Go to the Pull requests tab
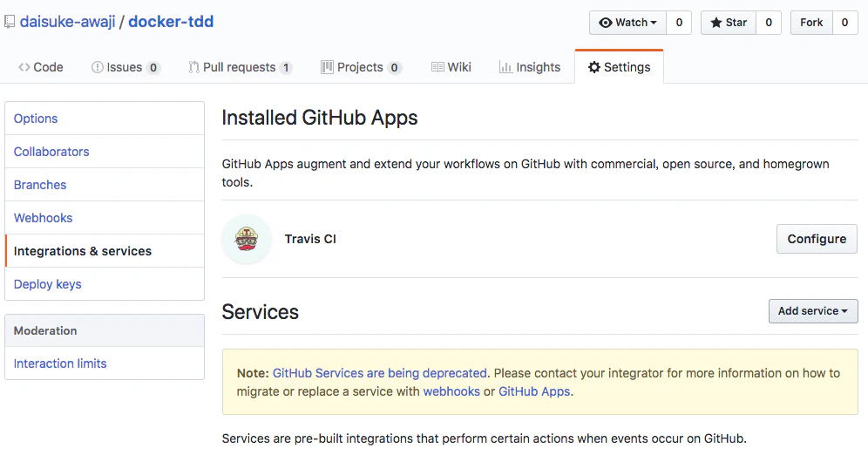868x462 pixels. tap(241, 67)
